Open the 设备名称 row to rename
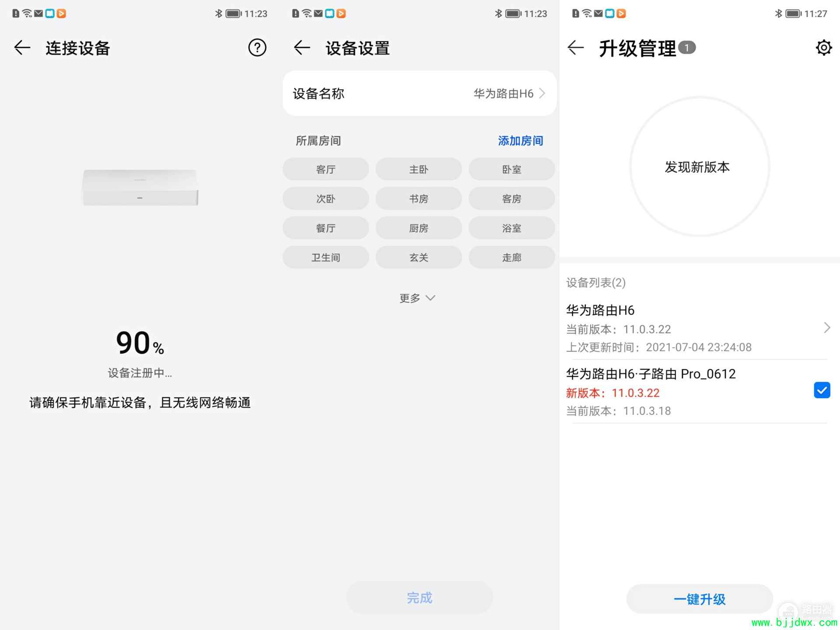The width and height of the screenshot is (840, 630). [420, 93]
